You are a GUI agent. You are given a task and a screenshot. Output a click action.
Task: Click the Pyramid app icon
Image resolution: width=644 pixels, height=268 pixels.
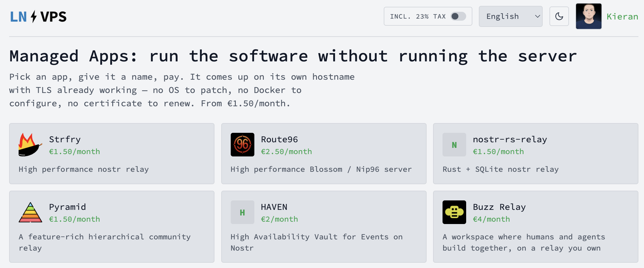point(30,212)
